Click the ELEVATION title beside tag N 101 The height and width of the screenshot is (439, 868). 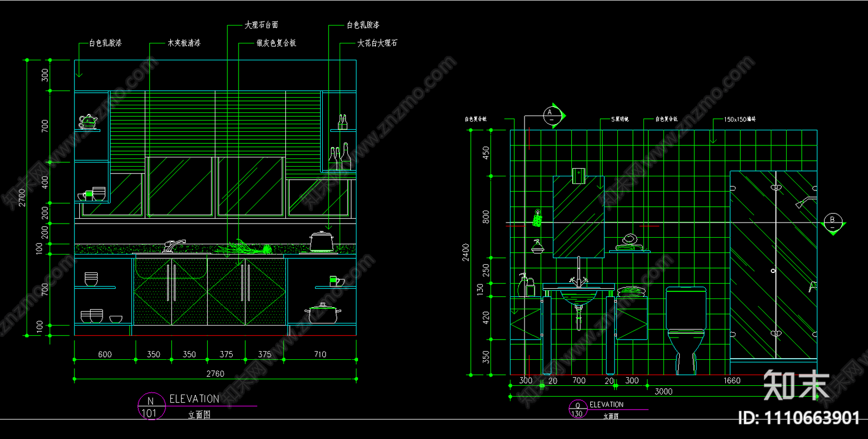(x=194, y=399)
